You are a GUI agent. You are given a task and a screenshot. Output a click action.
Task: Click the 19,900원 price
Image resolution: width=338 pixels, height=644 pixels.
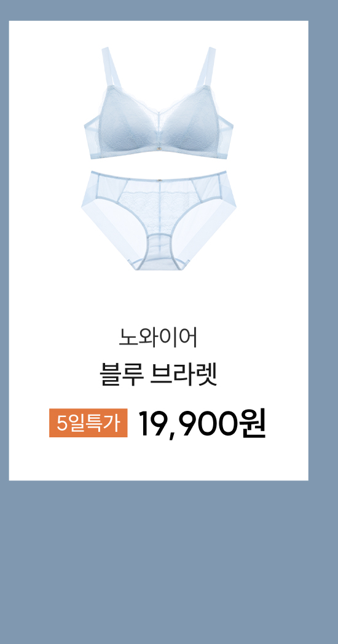(x=202, y=423)
